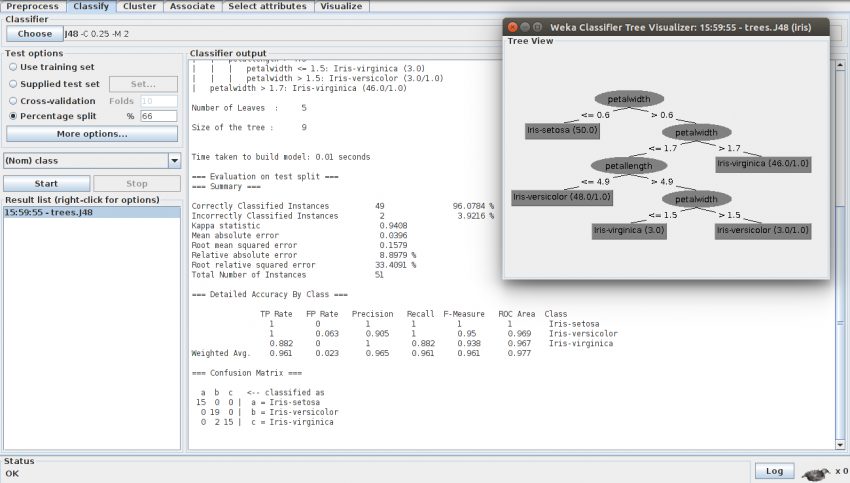Select the Use training set option
This screenshot has height=483, width=850.
pyautogui.click(x=13, y=67)
